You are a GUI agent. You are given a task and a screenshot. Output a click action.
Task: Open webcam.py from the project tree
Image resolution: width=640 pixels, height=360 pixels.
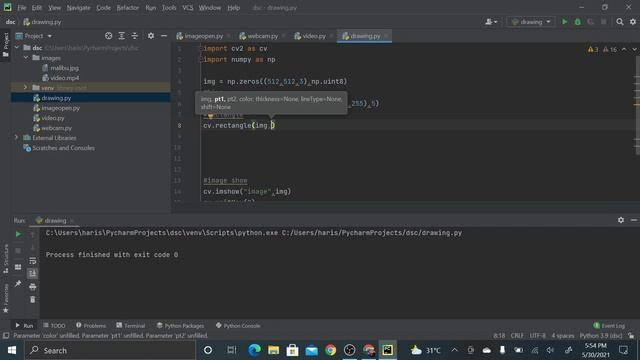(52, 128)
